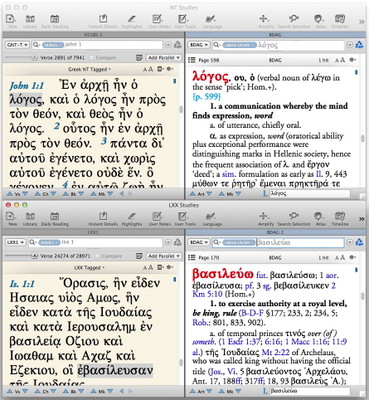369x400 pixels.
Task: Switch to the HCSB 2 tab
Action: point(93,34)
